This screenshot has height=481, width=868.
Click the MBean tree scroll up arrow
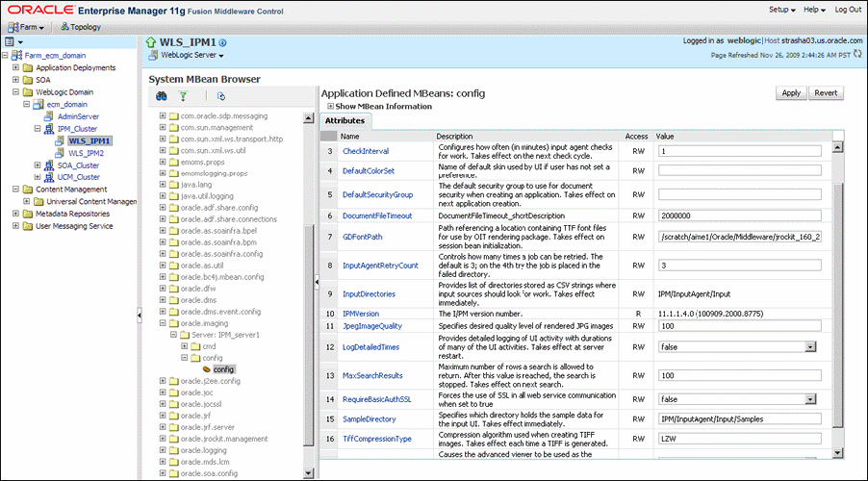308,118
